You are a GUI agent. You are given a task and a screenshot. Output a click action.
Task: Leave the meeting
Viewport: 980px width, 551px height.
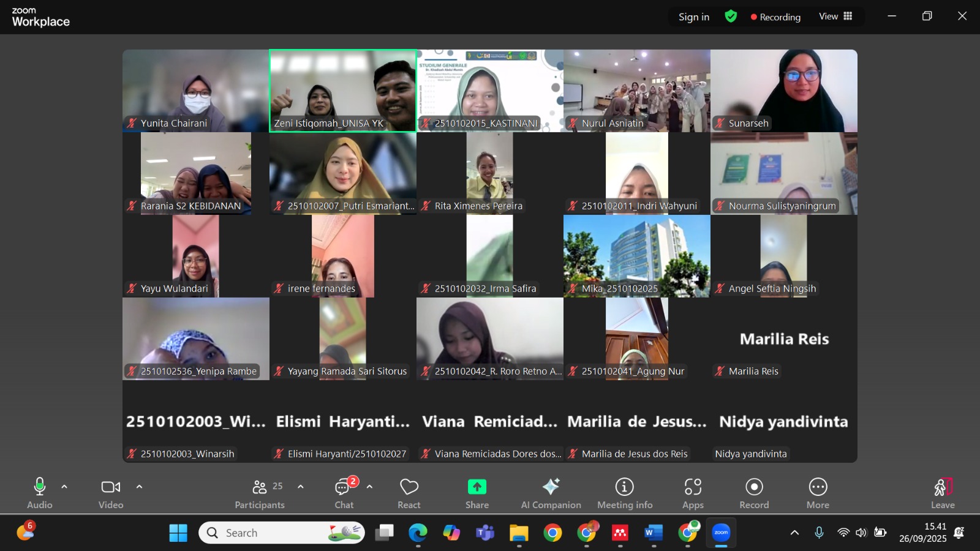pos(943,493)
